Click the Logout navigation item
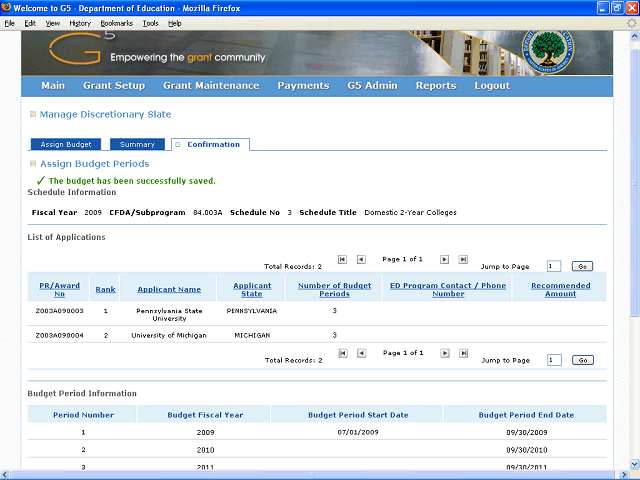This screenshot has height=480, width=640. coord(491,86)
